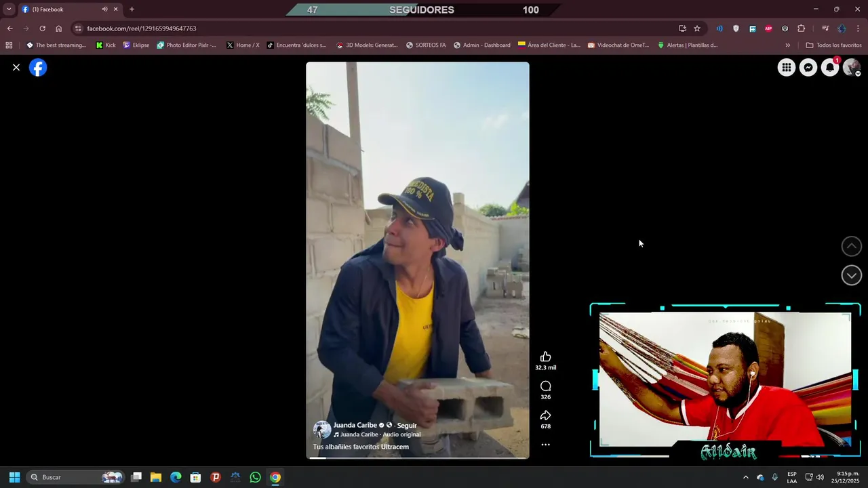Image resolution: width=868 pixels, height=488 pixels.
Task: Click the Ultracem mention in caption
Action: pyautogui.click(x=395, y=447)
